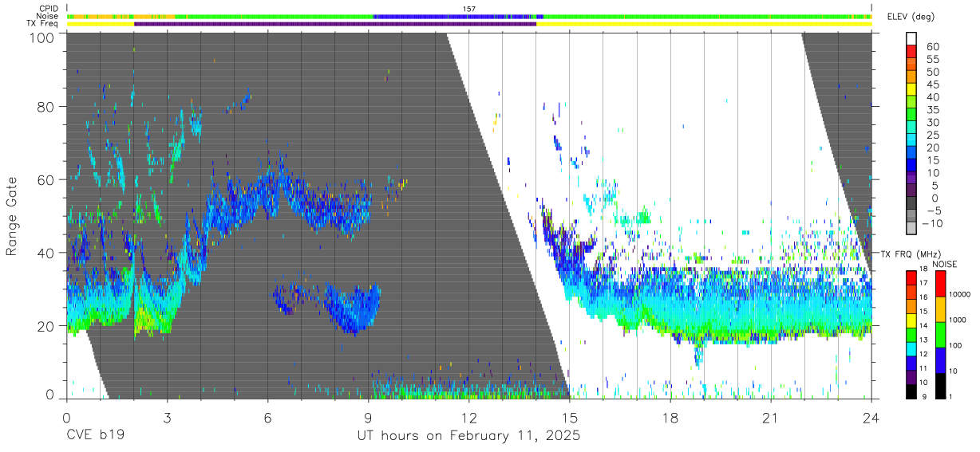Click the 55 label on the ELEV color bar
Viewport: 980px width, 452px height.
[932, 60]
